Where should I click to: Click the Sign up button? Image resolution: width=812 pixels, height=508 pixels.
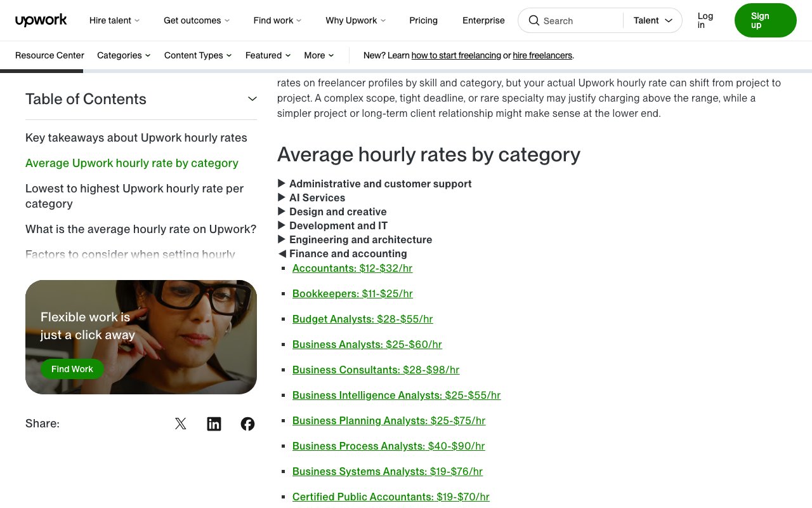pyautogui.click(x=765, y=20)
